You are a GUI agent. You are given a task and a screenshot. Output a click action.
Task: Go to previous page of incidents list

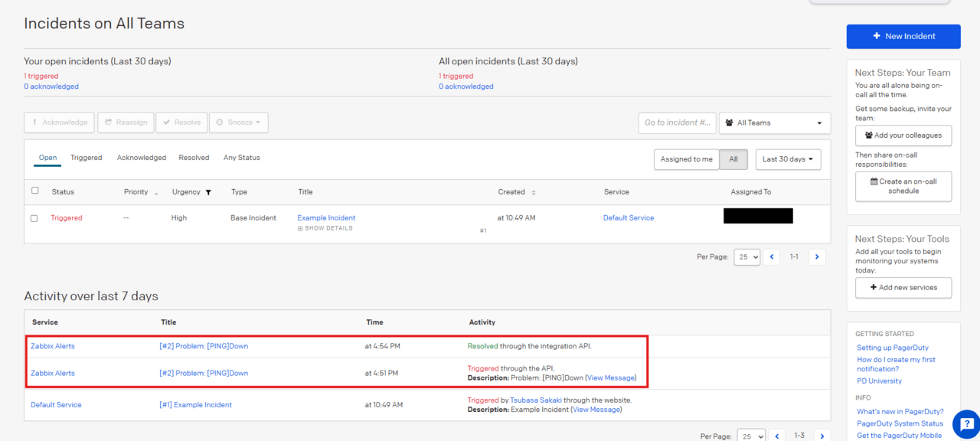click(x=772, y=257)
